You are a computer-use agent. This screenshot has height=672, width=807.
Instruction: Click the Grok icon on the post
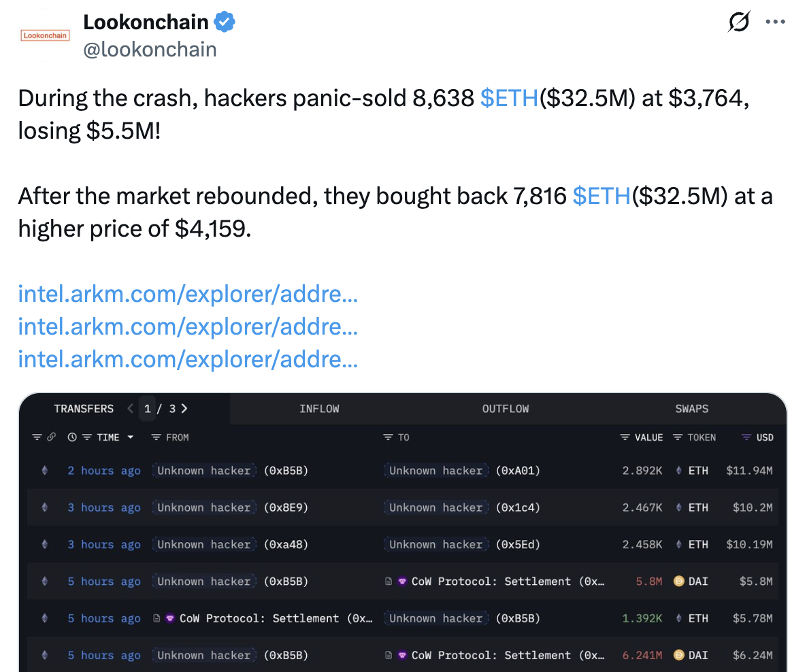[739, 22]
